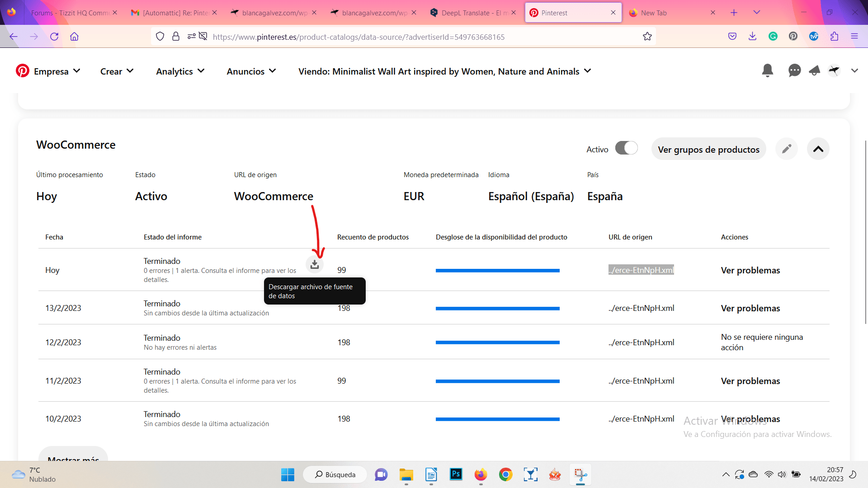The height and width of the screenshot is (488, 868).
Task: Click the Pocket save icon in toolbar
Action: click(732, 37)
